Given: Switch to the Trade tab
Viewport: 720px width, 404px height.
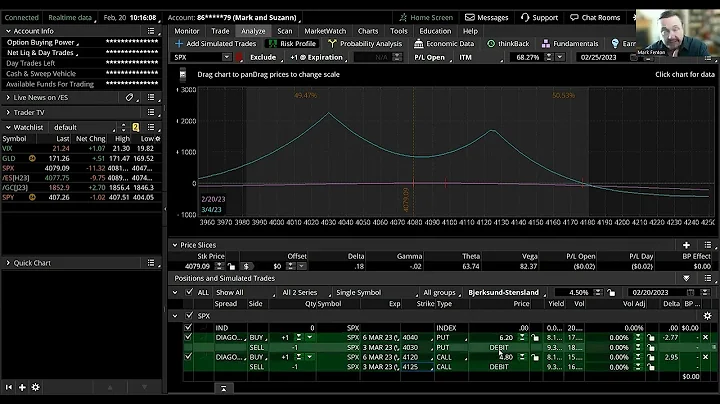Looking at the screenshot, I should coord(220,31).
